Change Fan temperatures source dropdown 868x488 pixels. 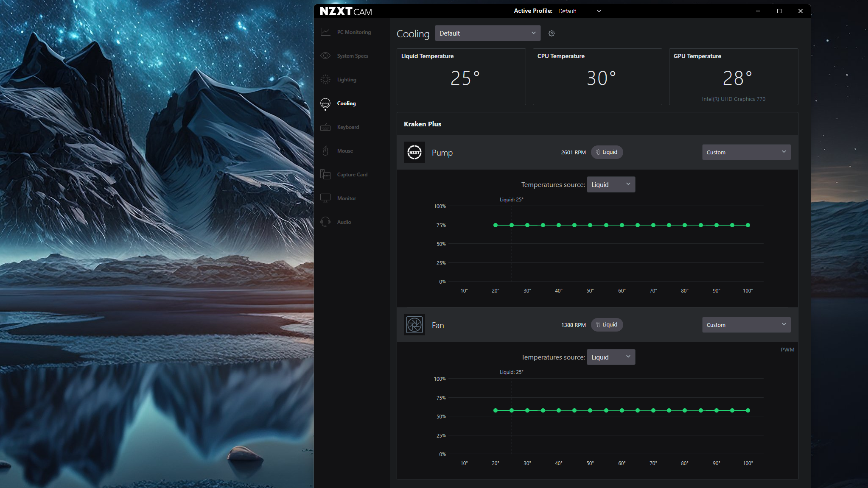pos(611,357)
